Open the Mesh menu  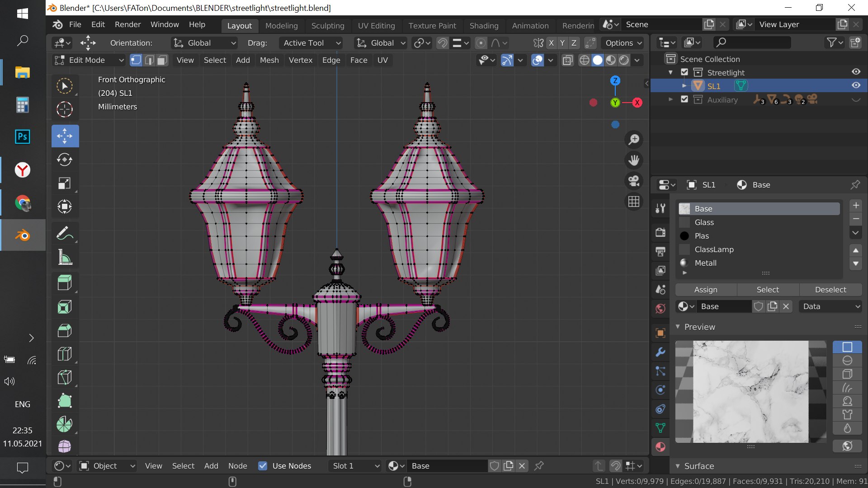point(269,60)
